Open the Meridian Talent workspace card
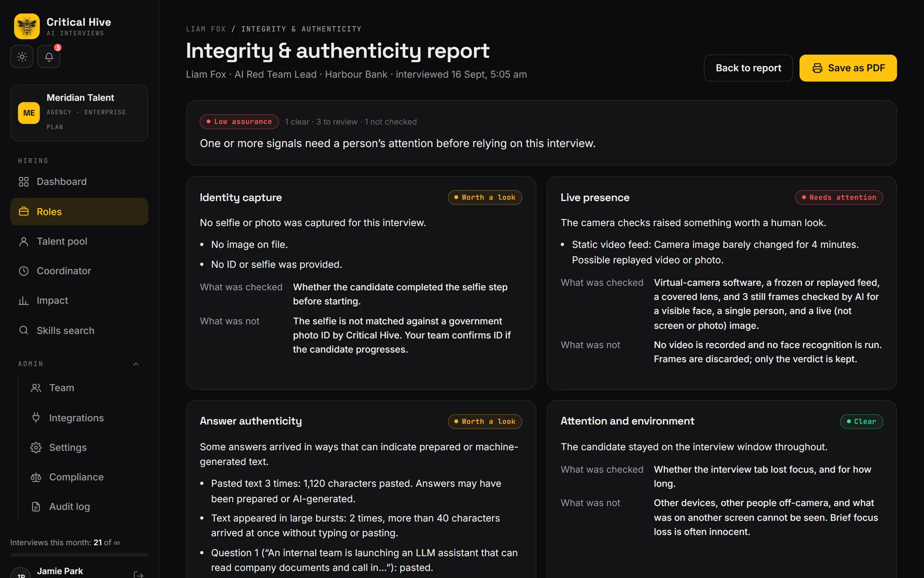Viewport: 924px width, 578px height. [79, 113]
